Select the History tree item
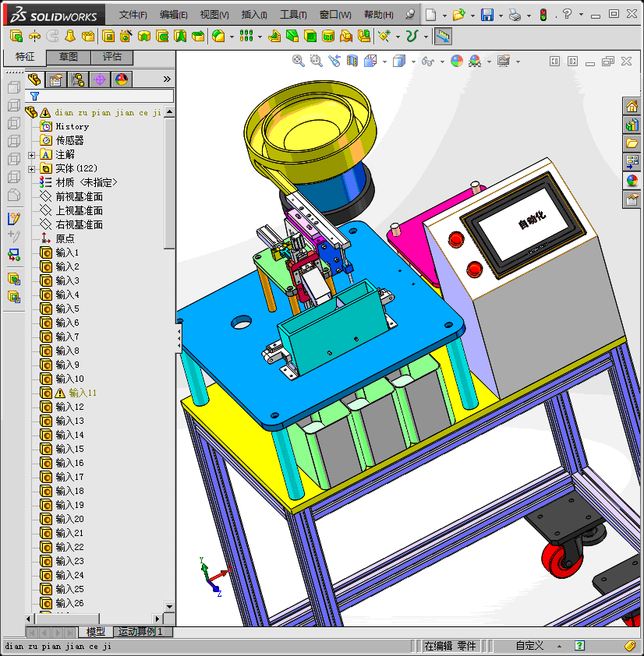644x656 pixels. coord(72,126)
